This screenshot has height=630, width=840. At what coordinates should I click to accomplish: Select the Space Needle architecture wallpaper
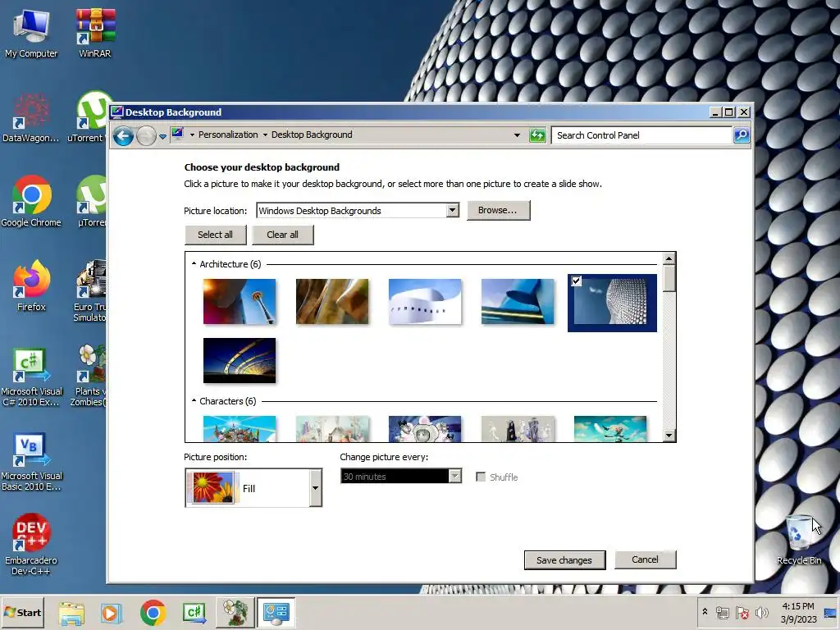240,302
